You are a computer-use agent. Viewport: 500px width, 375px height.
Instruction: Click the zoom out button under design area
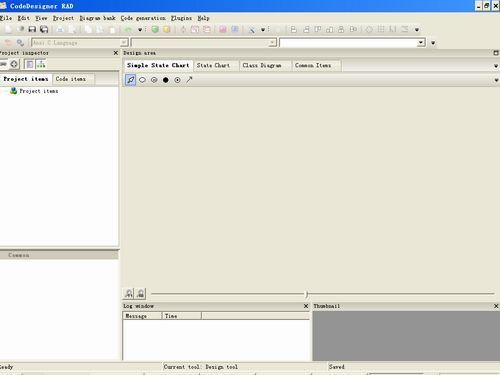click(141, 293)
